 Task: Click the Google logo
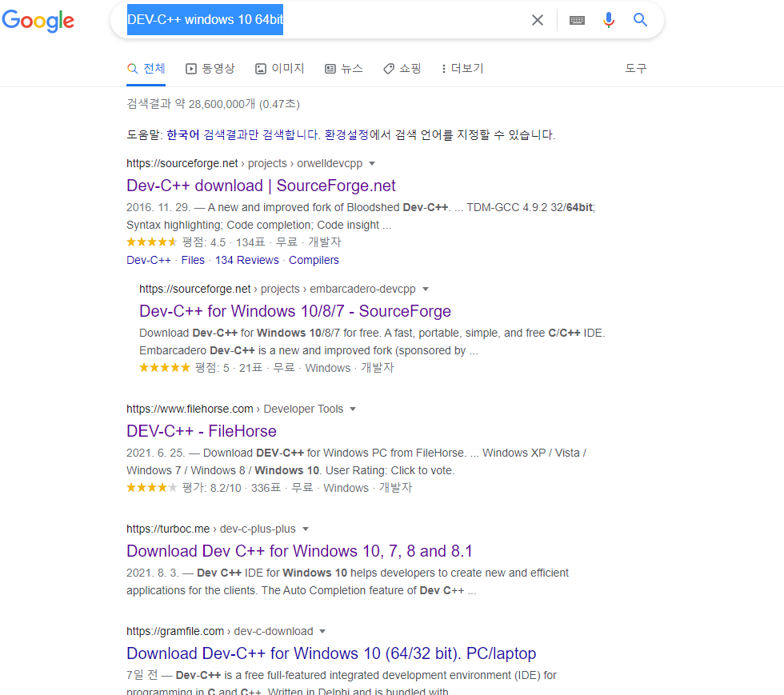click(x=38, y=21)
